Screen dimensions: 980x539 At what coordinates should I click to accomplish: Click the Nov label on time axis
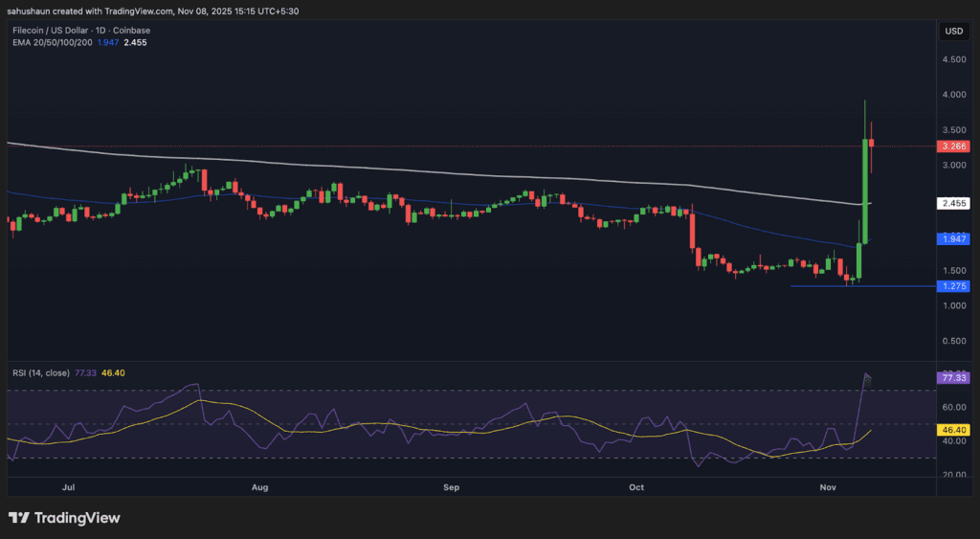click(830, 487)
